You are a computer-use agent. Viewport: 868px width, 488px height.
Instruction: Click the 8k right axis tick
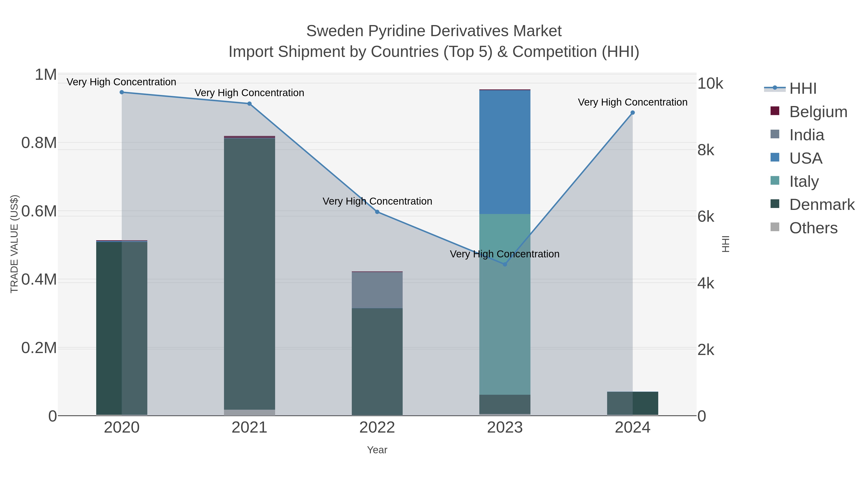tap(706, 150)
